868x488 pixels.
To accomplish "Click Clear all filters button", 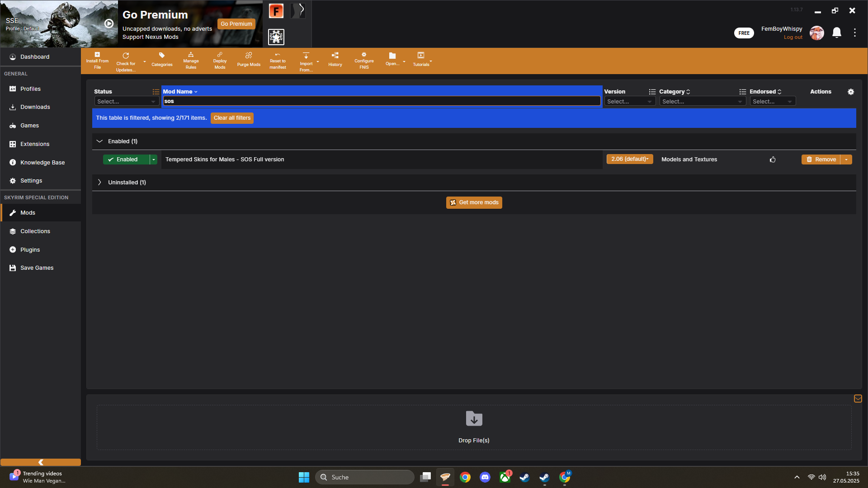I will (x=232, y=118).
